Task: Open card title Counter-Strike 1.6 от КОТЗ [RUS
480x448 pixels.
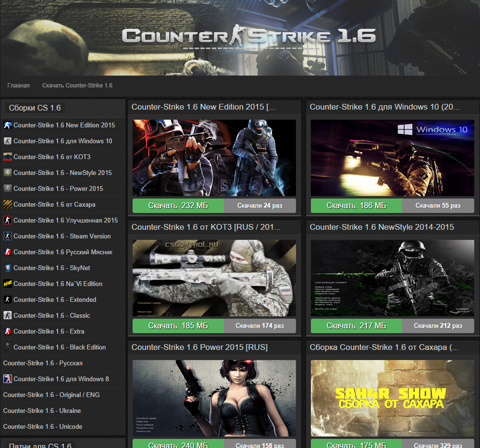Action: click(x=206, y=227)
